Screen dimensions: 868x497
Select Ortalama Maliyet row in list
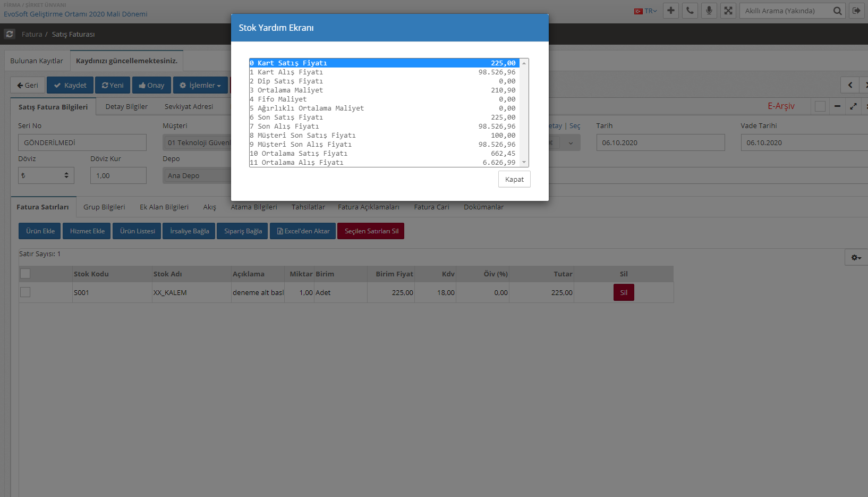tap(382, 90)
